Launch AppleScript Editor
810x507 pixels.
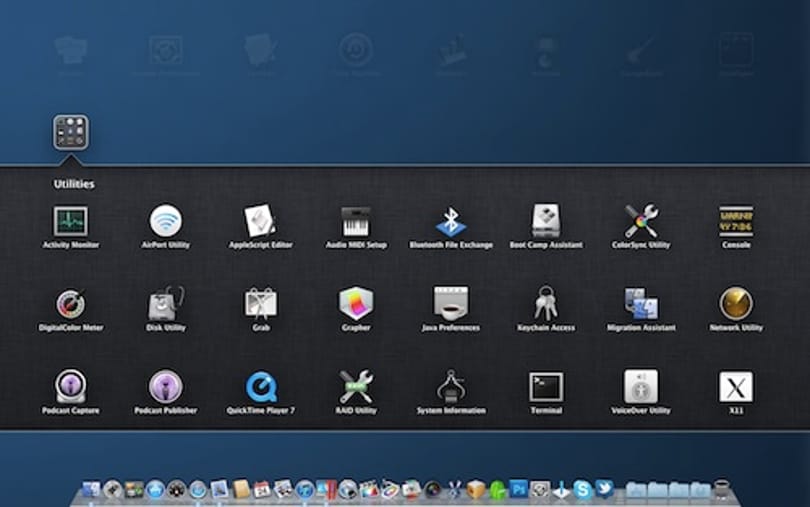pos(260,221)
